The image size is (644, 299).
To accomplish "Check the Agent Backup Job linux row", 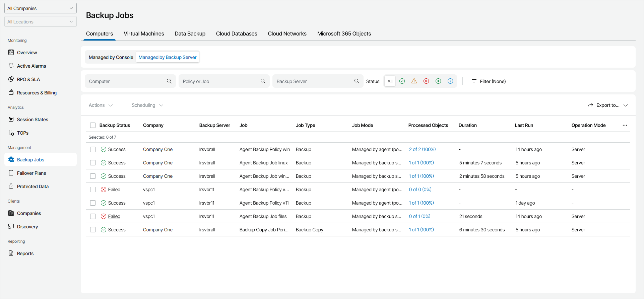I will point(93,163).
